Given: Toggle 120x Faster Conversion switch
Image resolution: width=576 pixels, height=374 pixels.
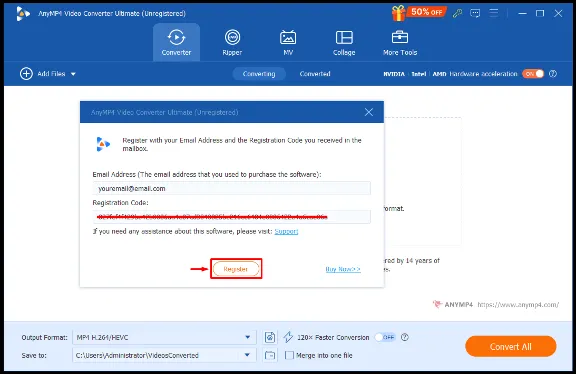Looking at the screenshot, I should click(x=385, y=337).
